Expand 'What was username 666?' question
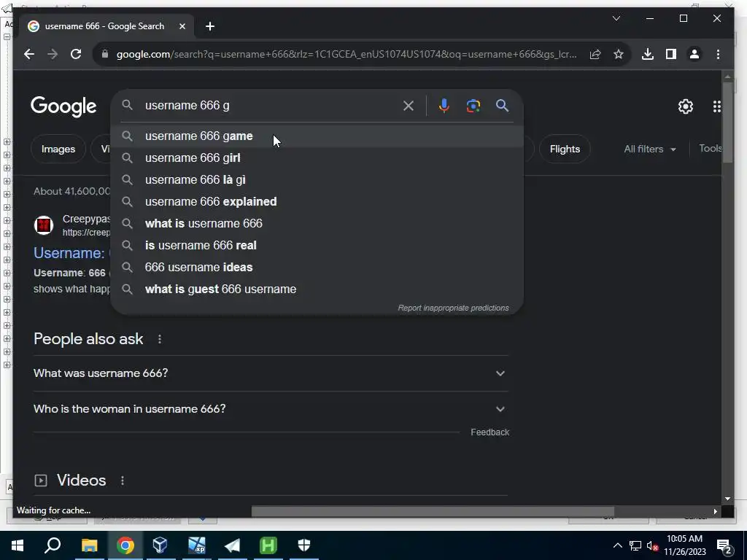Viewport: 747px width, 560px height. click(271, 373)
